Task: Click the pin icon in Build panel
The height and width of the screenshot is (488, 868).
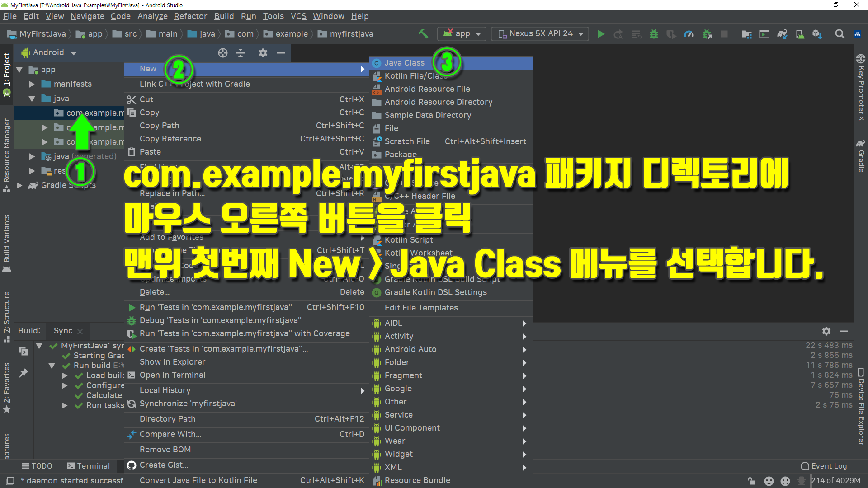Action: pyautogui.click(x=24, y=373)
